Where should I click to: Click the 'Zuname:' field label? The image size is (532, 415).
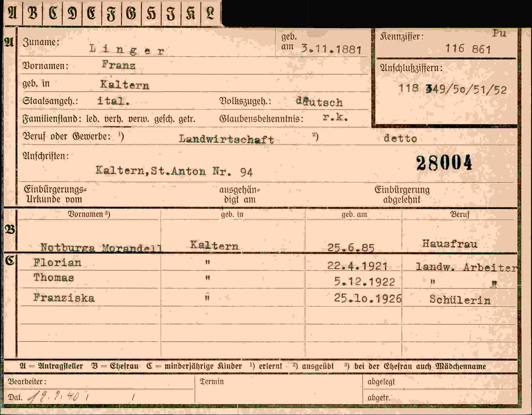click(41, 42)
